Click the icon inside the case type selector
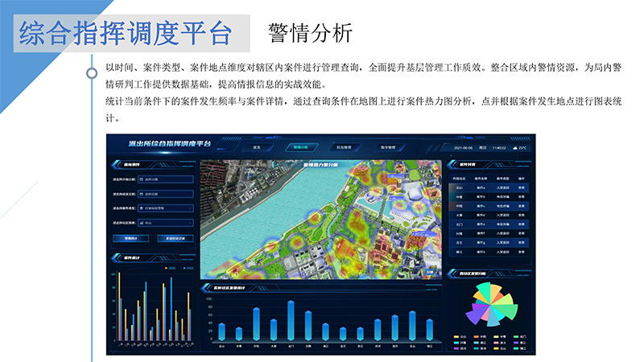The image size is (644, 362). click(140, 208)
